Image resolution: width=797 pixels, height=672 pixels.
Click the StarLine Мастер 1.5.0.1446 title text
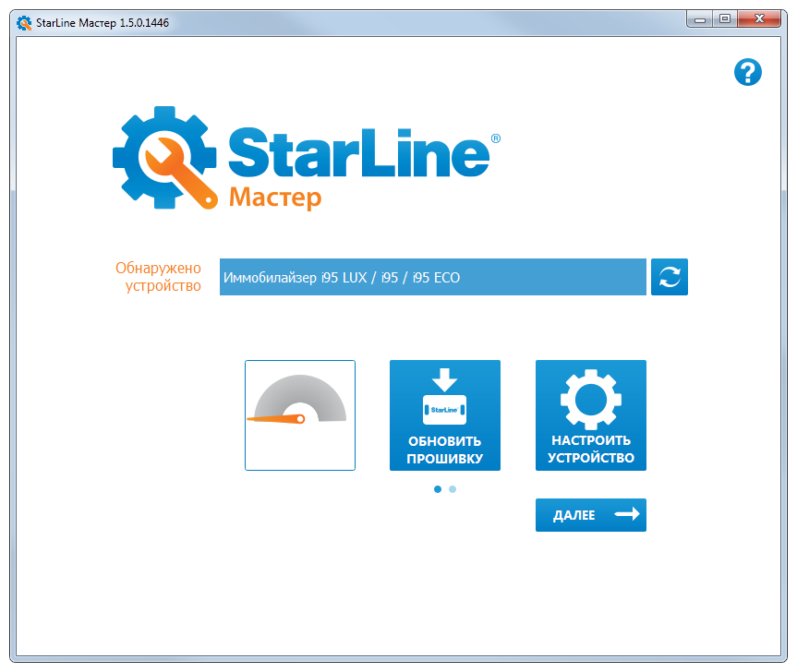[103, 23]
